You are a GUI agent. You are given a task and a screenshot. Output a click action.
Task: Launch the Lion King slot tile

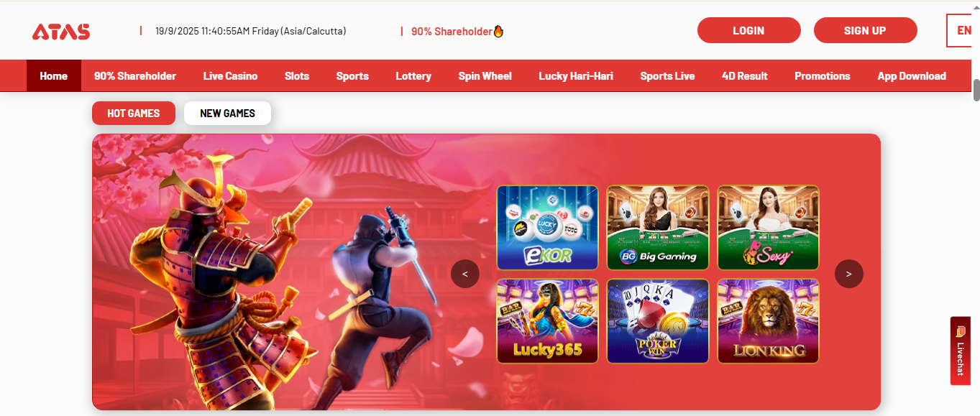click(x=768, y=321)
